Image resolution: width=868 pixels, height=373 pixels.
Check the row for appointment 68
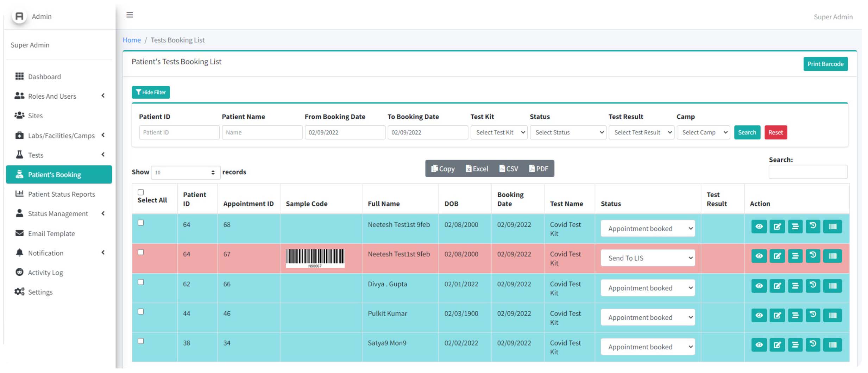(141, 223)
